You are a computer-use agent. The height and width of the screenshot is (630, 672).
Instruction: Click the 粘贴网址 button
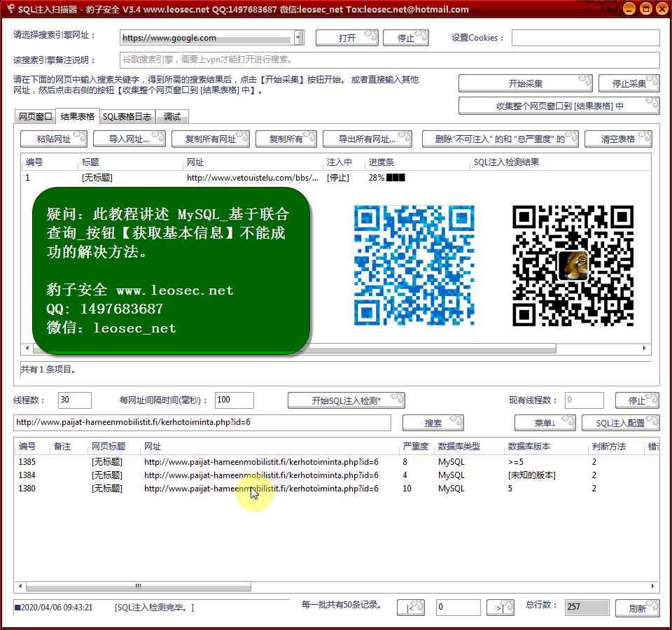pos(54,139)
